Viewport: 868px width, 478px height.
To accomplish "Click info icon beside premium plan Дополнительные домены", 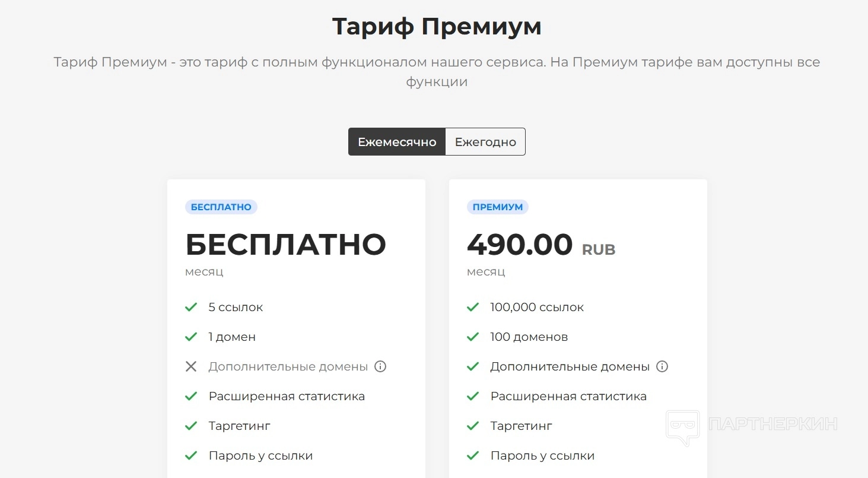I will (x=663, y=366).
